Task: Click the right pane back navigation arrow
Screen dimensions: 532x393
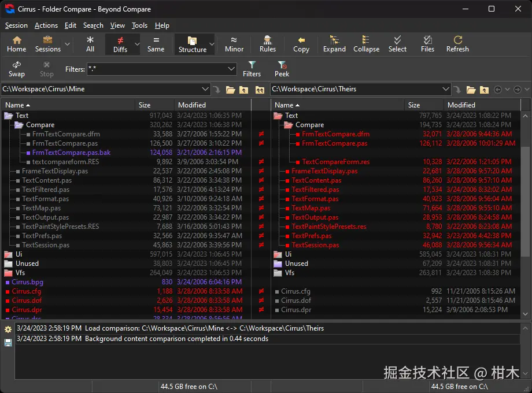Action: tap(498, 90)
